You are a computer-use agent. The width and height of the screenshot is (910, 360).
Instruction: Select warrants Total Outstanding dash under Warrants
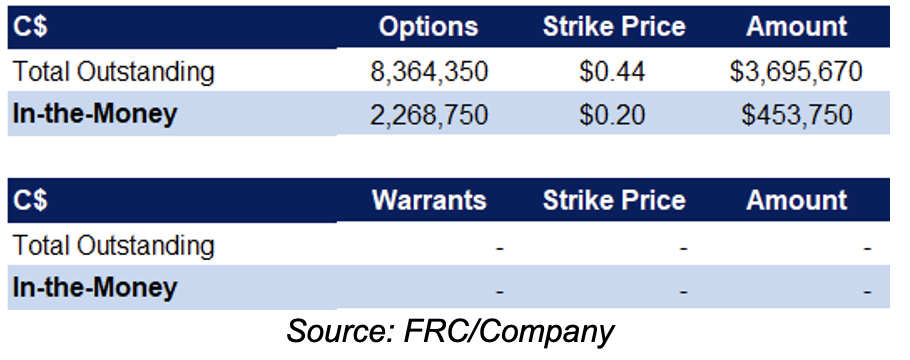point(500,249)
